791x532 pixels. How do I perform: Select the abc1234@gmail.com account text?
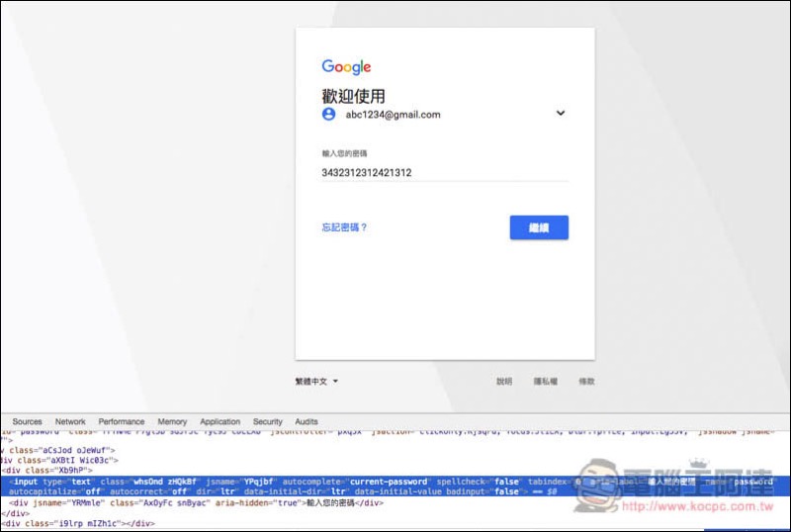(393, 115)
